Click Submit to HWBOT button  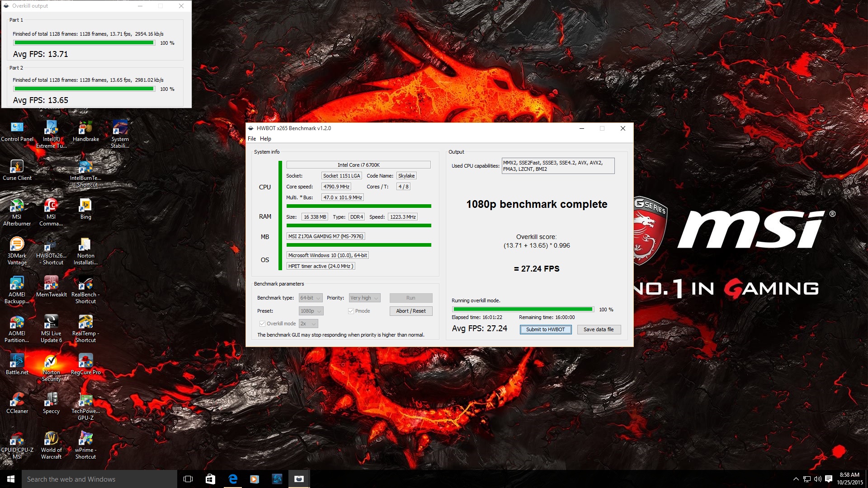pos(546,329)
